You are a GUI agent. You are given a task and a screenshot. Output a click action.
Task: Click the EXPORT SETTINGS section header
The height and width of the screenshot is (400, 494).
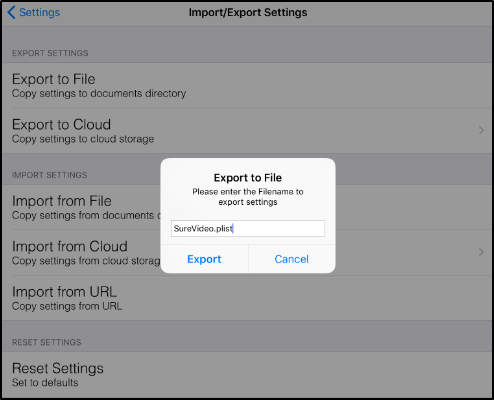tap(50, 53)
